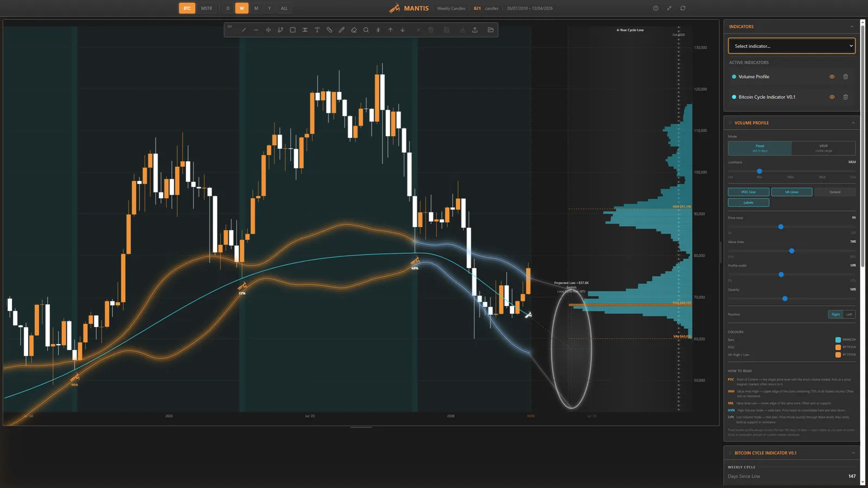Select the Pencil drawing tool

(341, 30)
